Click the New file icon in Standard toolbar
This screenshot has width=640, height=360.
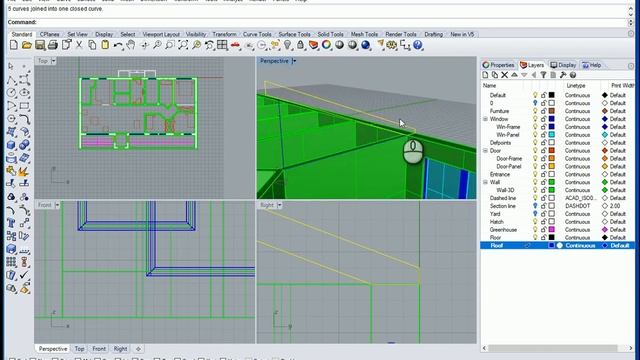(14, 45)
